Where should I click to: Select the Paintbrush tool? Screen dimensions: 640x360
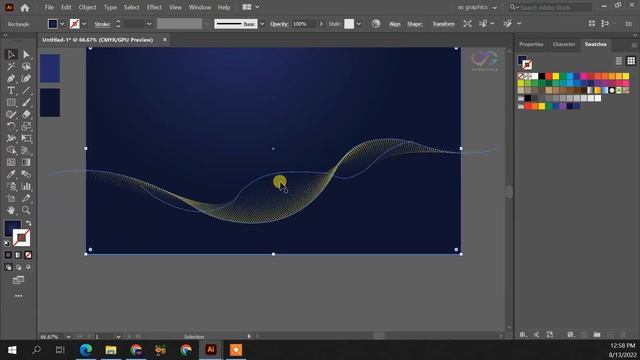[26, 102]
